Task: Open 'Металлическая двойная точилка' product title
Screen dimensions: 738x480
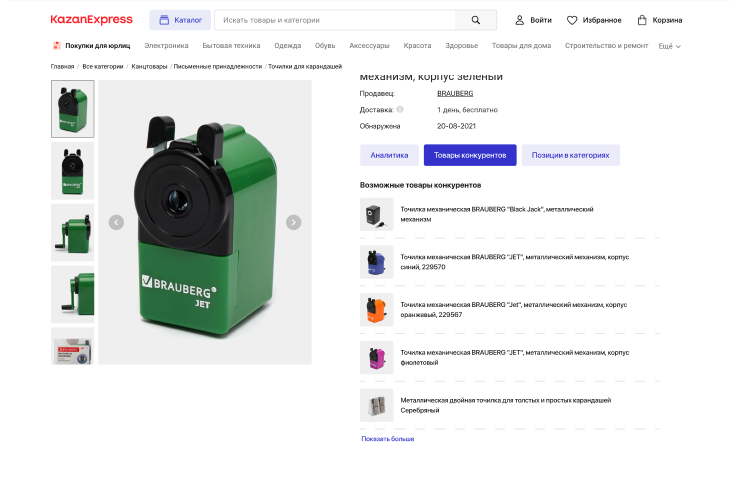Action: 505,405
